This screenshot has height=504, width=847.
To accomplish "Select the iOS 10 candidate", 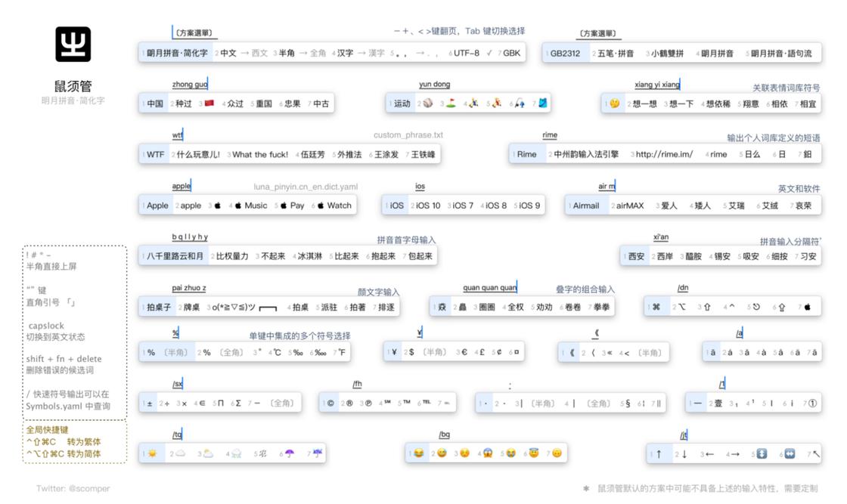I will tap(428, 206).
